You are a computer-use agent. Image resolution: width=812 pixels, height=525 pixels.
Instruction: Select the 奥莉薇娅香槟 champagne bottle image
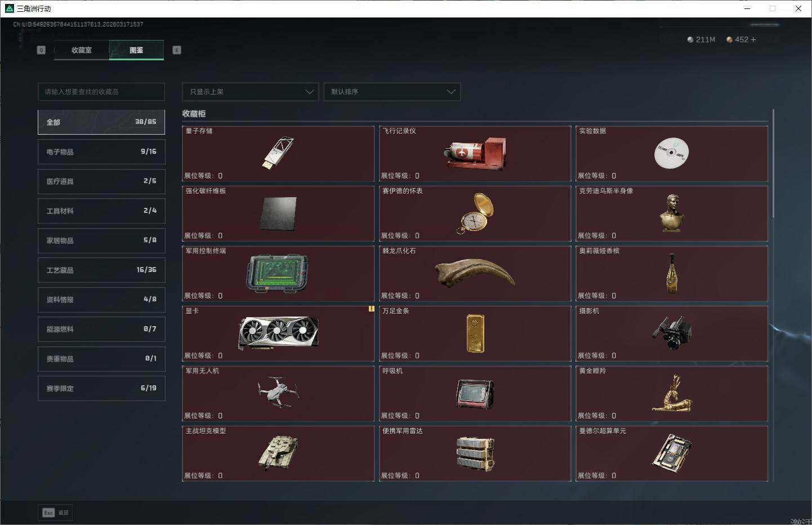671,273
